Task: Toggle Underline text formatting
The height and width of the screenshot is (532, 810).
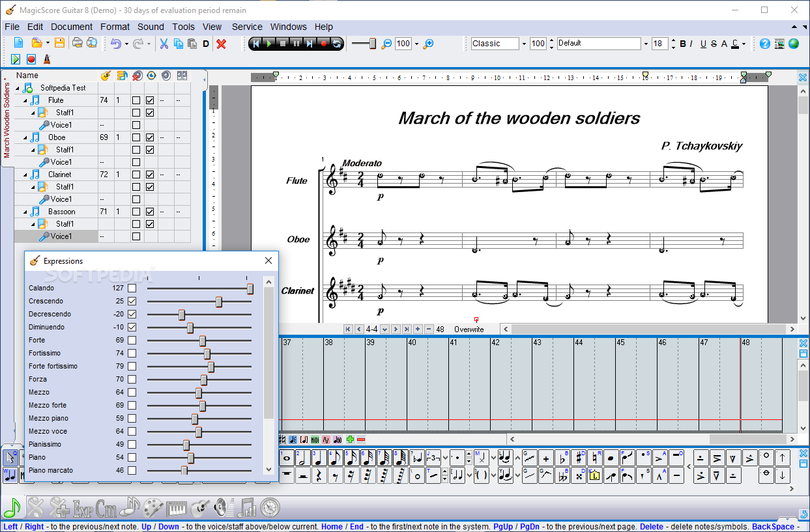Action: [x=703, y=44]
